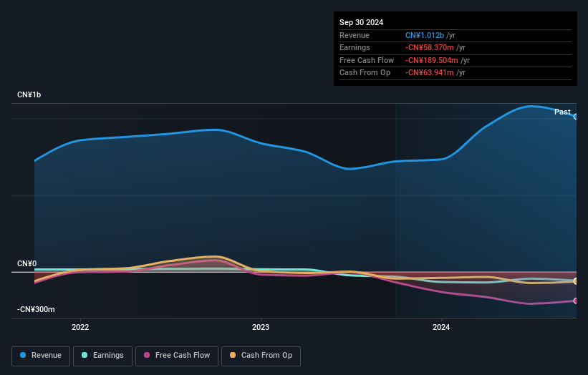Click the 2023 x-axis label
The height and width of the screenshot is (375, 588).
click(261, 327)
